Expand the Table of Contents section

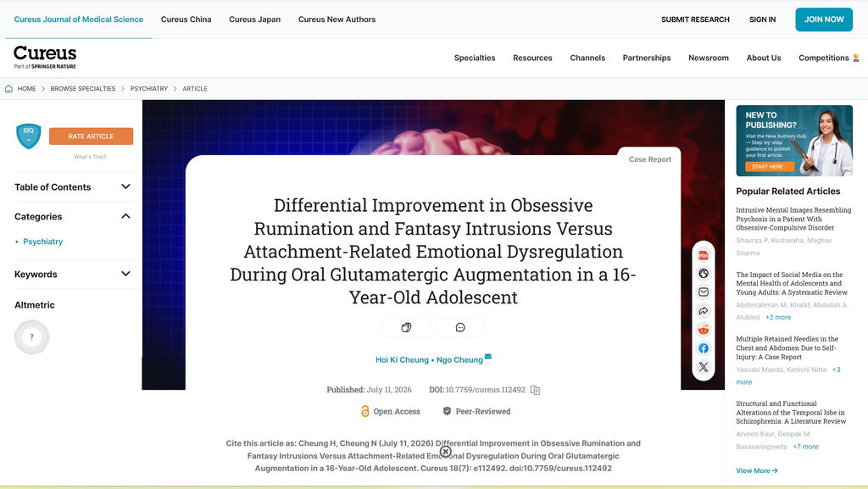(73, 187)
